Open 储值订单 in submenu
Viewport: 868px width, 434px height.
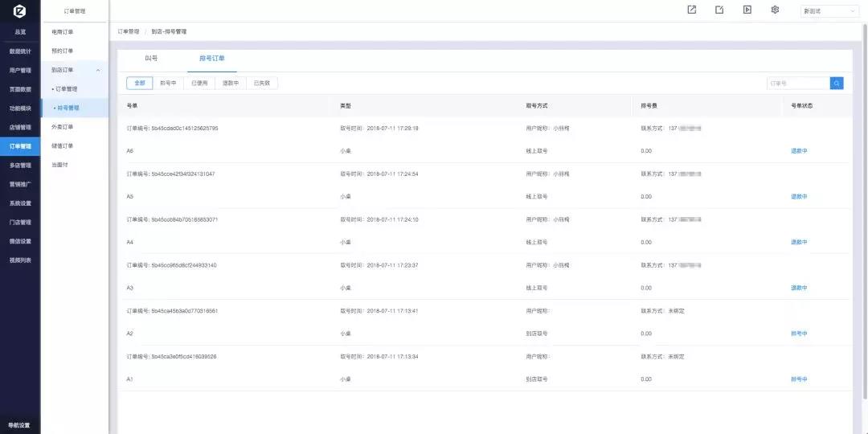pos(62,146)
